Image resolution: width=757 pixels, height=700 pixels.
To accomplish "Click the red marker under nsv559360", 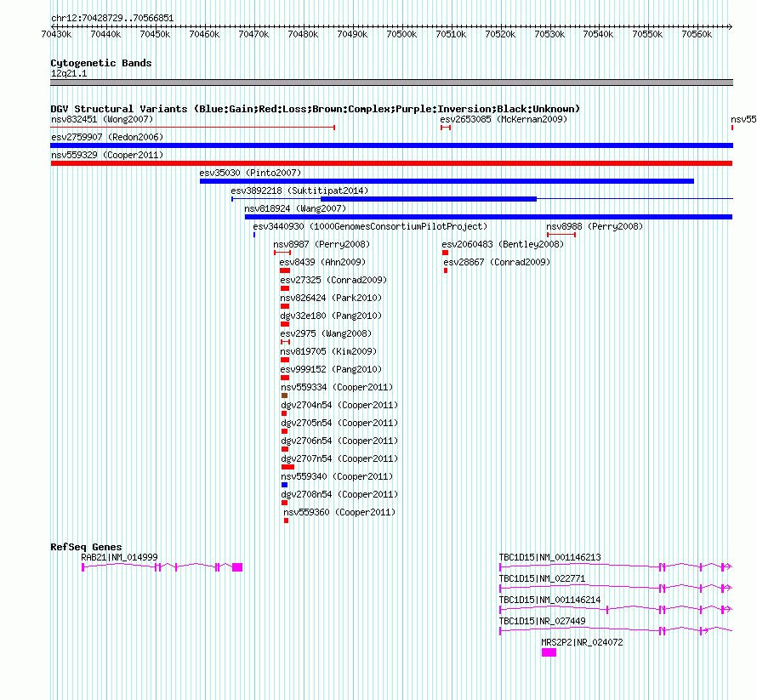I will coord(287,521).
